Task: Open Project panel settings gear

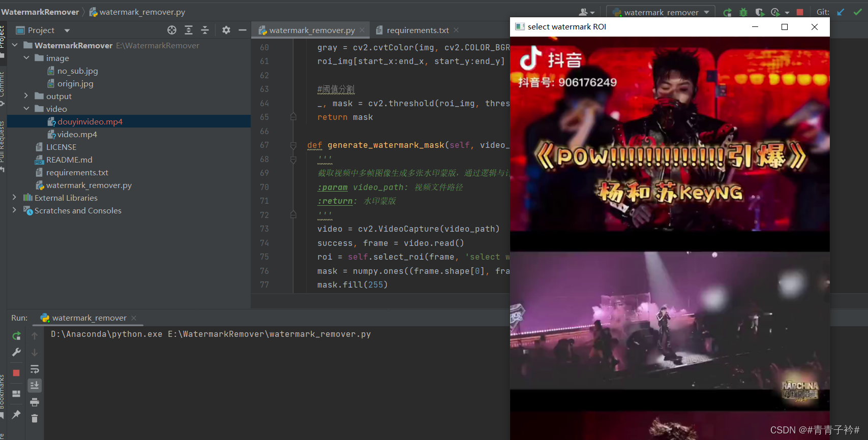Action: click(x=226, y=30)
